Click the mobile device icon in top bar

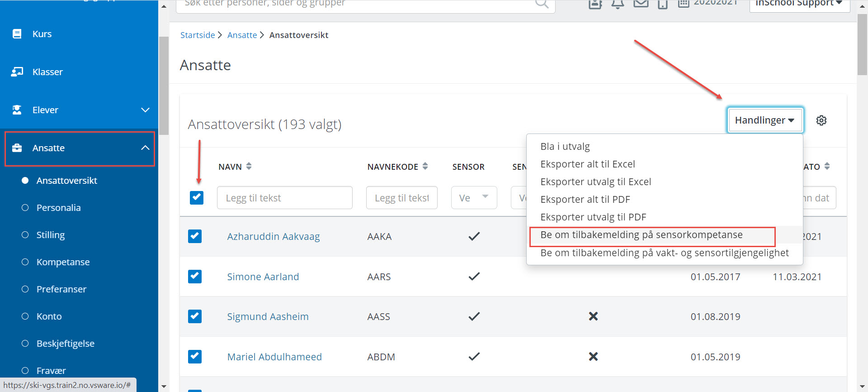click(x=663, y=4)
